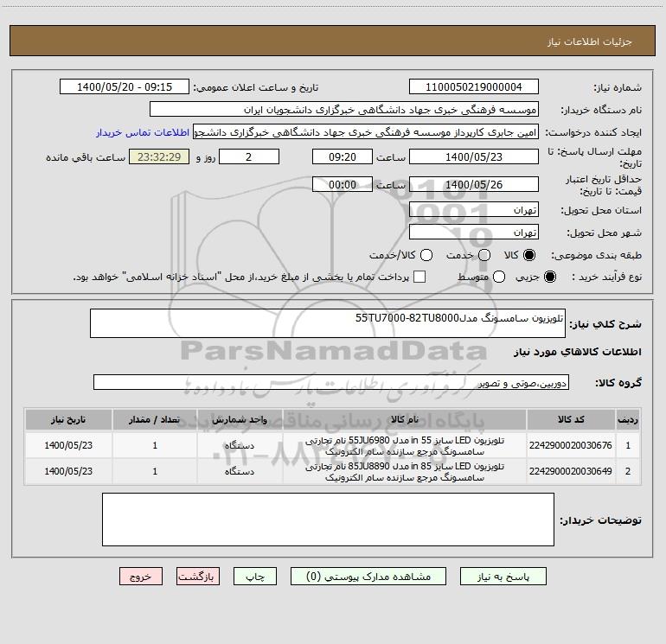666x644 pixels.
Task: Click quantity 1 in the 55JU6980 row
Action: point(155,446)
